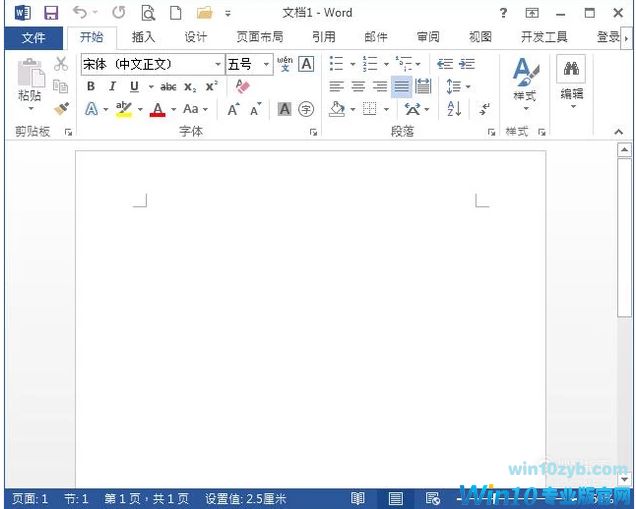Click the Cut scissors icon

61,64
